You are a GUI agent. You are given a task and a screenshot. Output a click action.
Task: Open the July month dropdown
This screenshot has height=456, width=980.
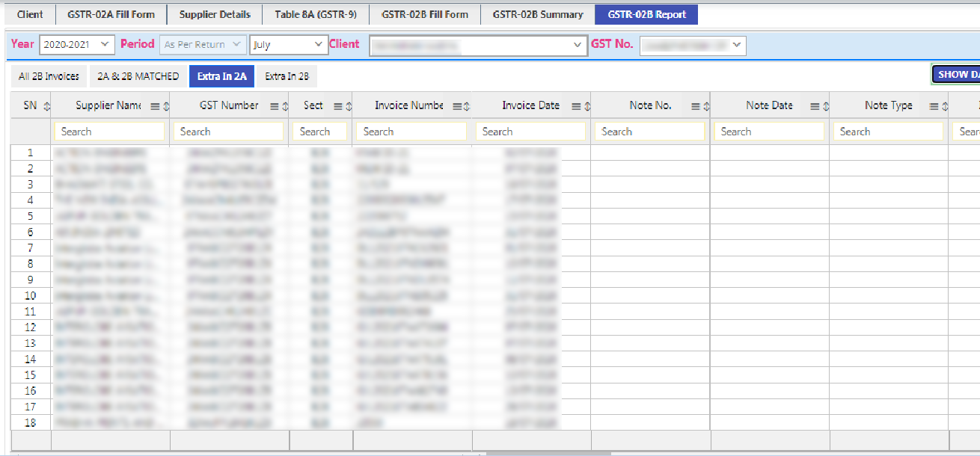[288, 45]
